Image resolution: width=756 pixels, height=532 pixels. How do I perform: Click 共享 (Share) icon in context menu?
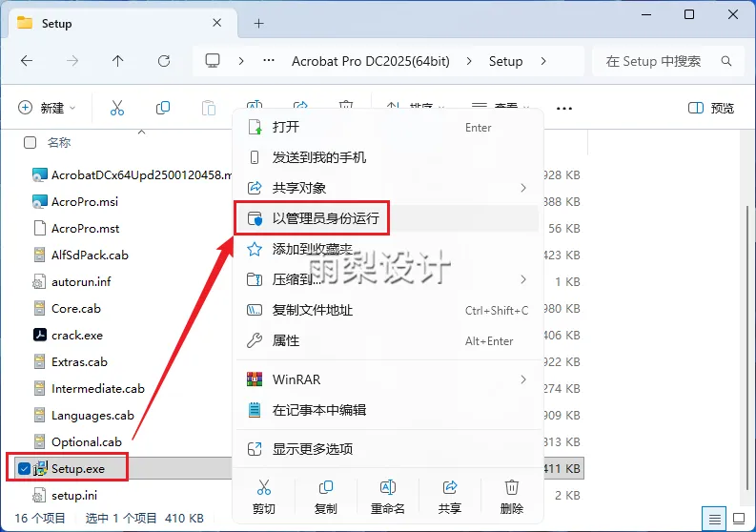coord(449,487)
